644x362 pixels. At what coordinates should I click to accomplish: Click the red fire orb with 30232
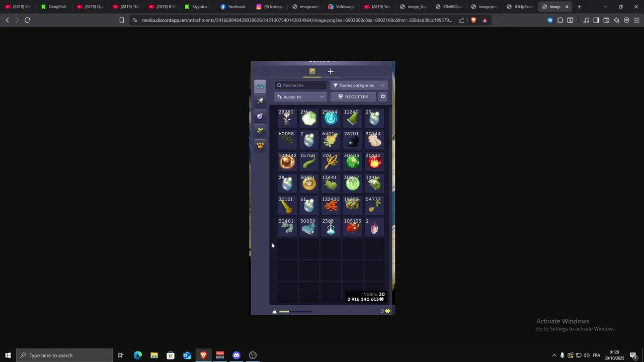pyautogui.click(x=374, y=162)
